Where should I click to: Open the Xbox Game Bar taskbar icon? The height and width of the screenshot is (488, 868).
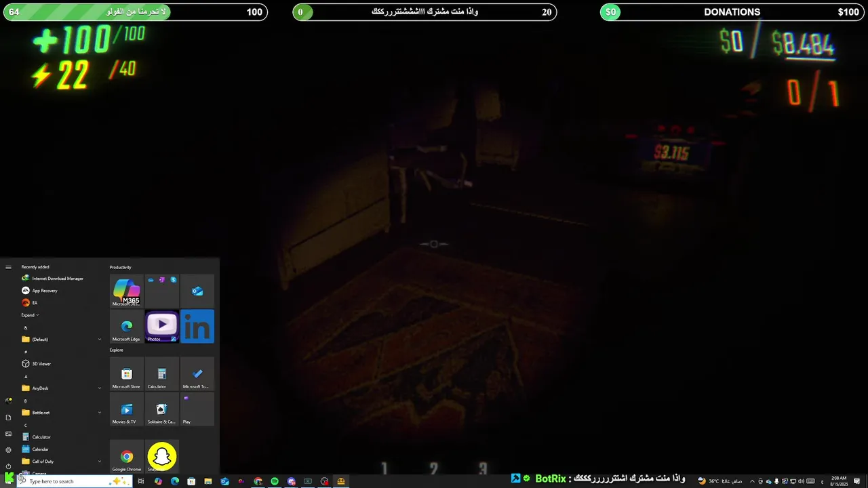point(308,481)
